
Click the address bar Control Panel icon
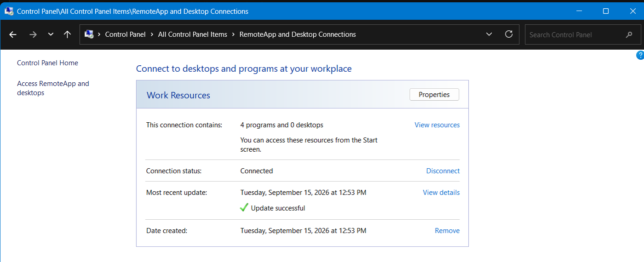tap(89, 34)
